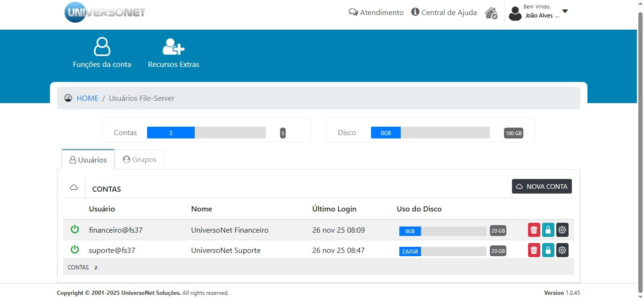Image resolution: width=644 pixels, height=300 pixels.
Task: Delete the financeiro@fs37 account via trash icon
Action: 534,230
